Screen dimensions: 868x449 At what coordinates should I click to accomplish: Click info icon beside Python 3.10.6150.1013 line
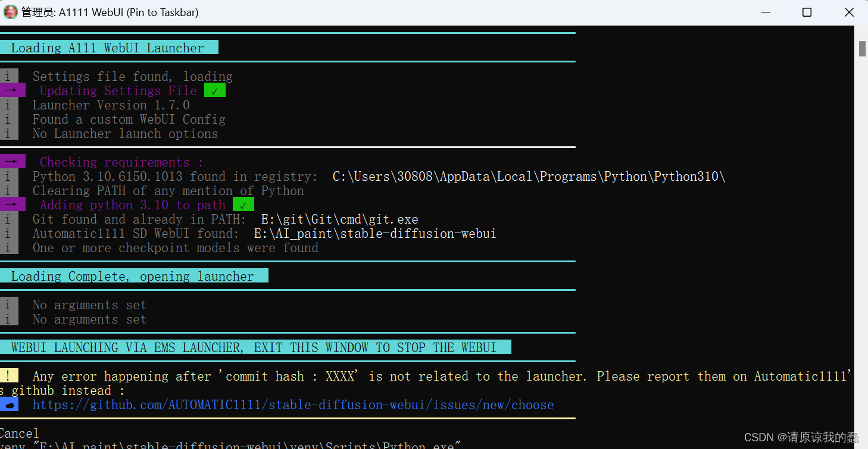click(8, 177)
